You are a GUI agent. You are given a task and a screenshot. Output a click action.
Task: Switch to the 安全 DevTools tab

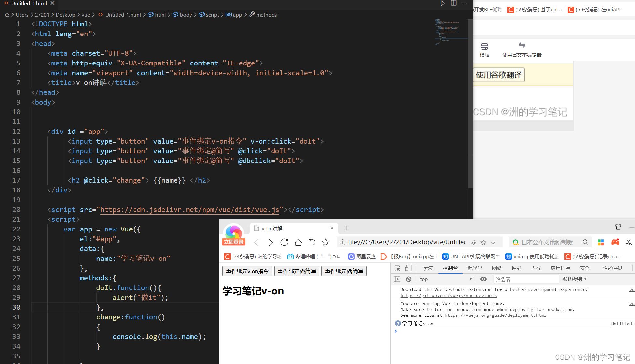pos(585,268)
